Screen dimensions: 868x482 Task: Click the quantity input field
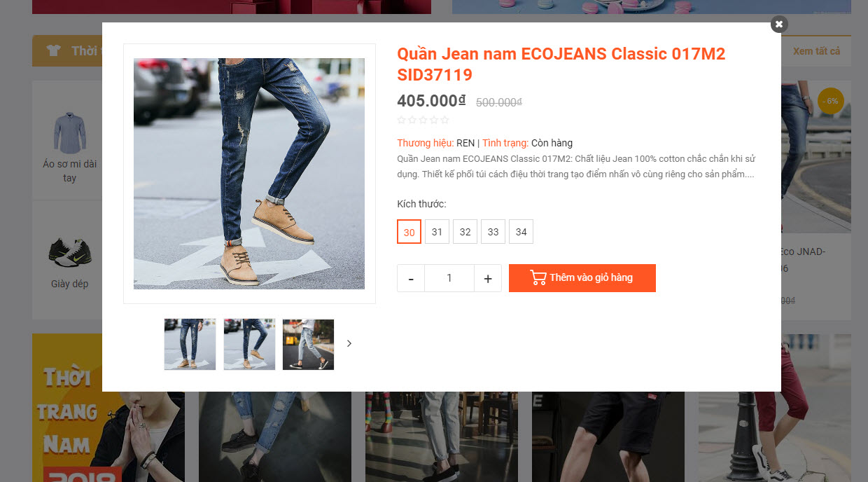pos(449,278)
